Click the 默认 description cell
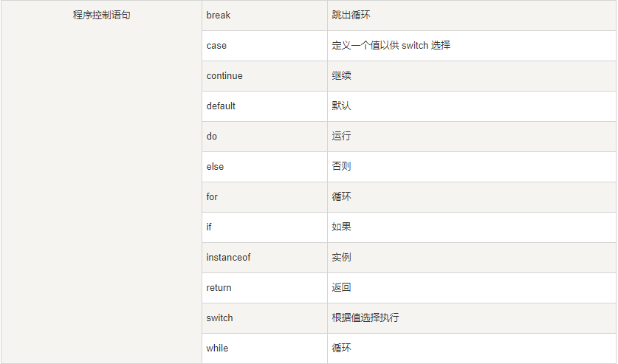This screenshot has height=364, width=618. coord(341,106)
